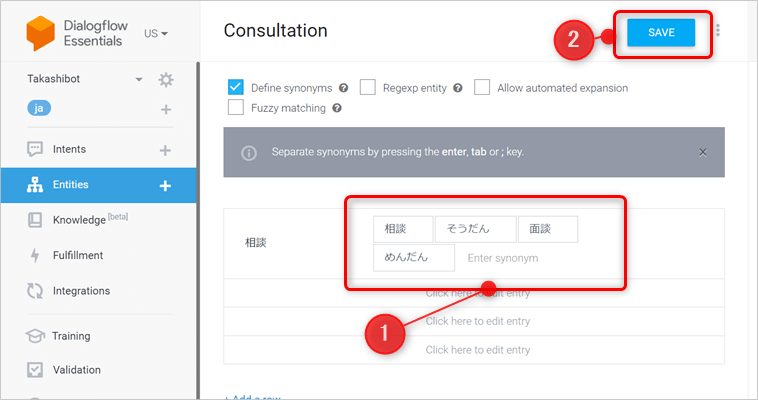Go to Fulfillment in the sidebar
Image resolution: width=758 pixels, height=400 pixels.
click(x=78, y=256)
